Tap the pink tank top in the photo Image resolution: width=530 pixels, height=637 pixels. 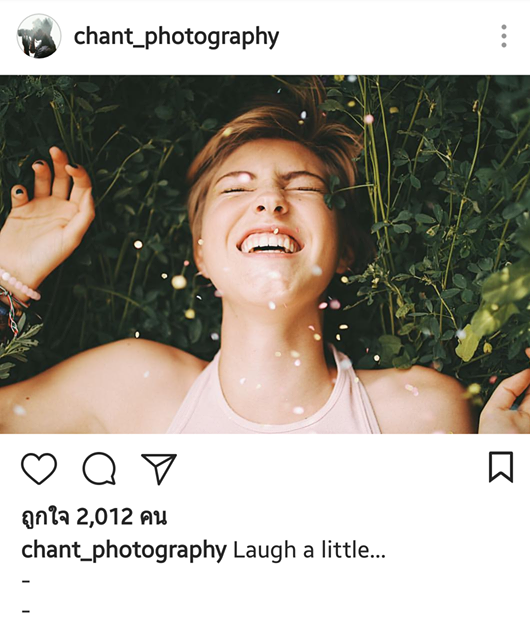point(273,400)
